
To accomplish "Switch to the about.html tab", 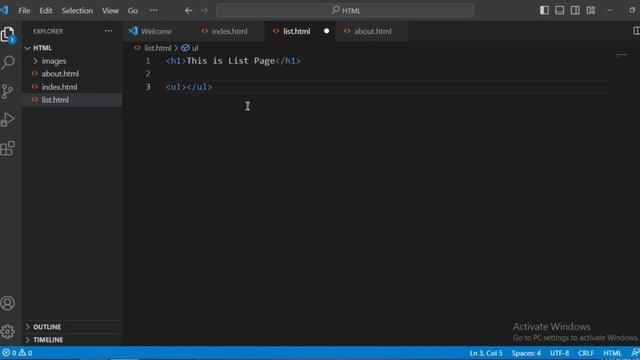I will (x=373, y=31).
